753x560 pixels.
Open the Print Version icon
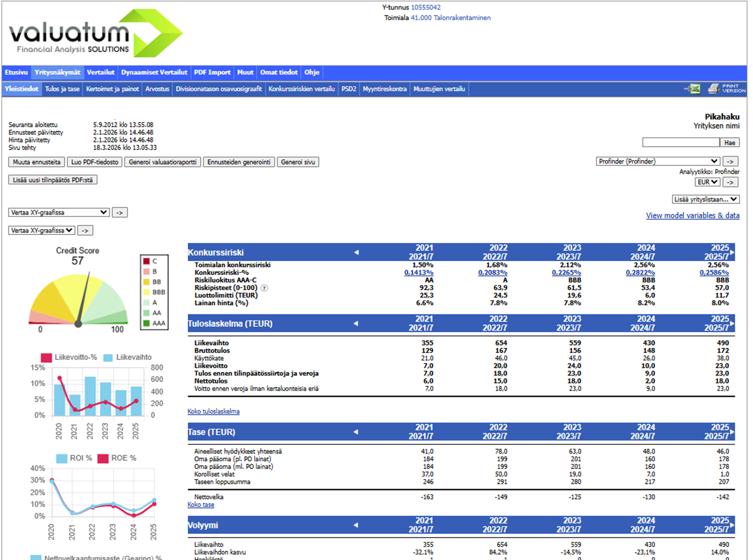(726, 89)
